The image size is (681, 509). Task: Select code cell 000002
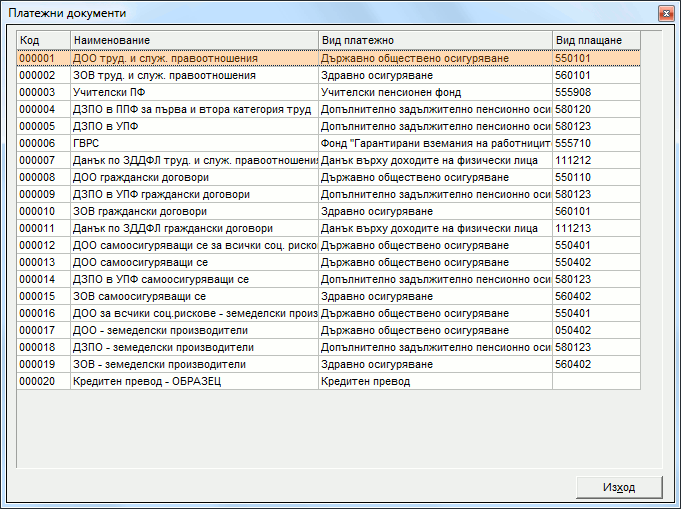click(x=43, y=76)
